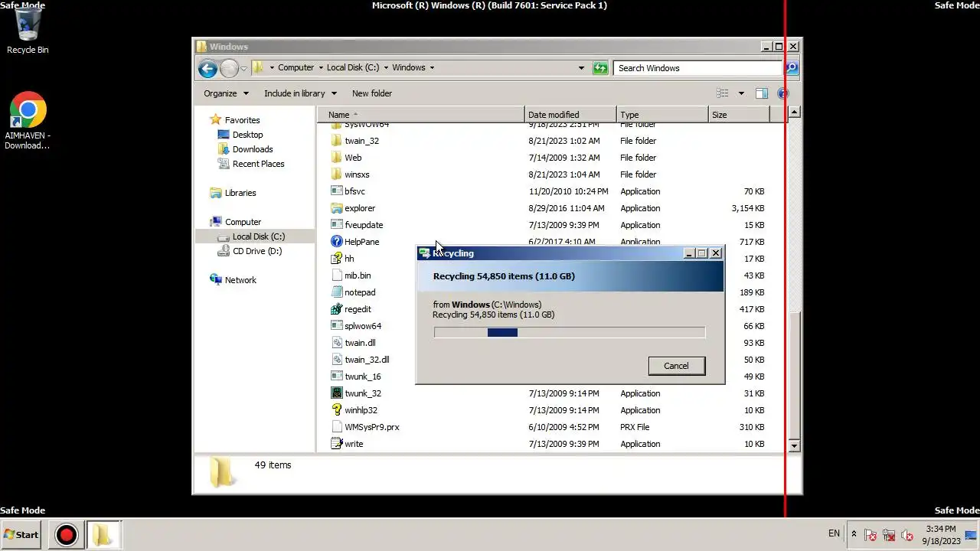Viewport: 980px width, 551px height.
Task: Click the muted volume tray icon
Action: (x=907, y=535)
